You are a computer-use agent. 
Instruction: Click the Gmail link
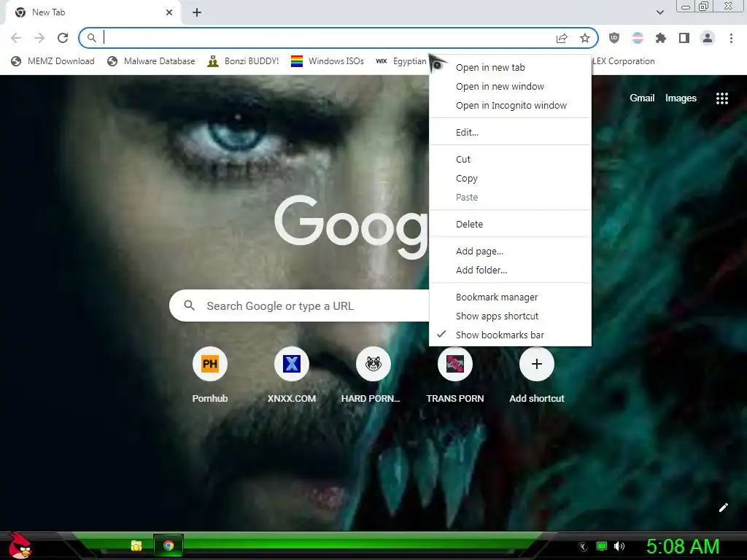click(642, 98)
